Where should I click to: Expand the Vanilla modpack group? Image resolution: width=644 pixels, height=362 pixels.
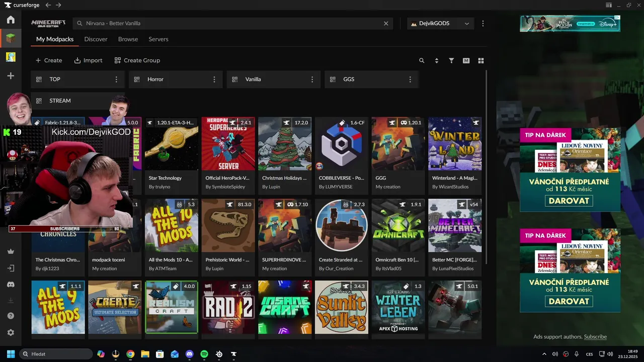point(273,79)
